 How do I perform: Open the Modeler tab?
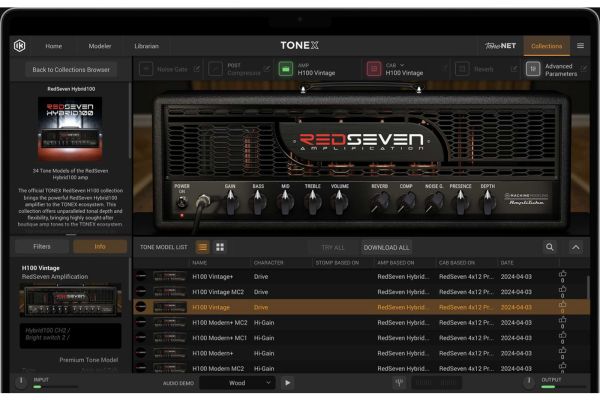pyautogui.click(x=100, y=46)
